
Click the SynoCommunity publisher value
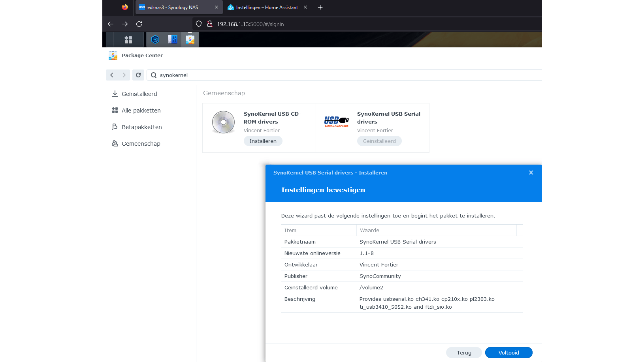click(380, 276)
